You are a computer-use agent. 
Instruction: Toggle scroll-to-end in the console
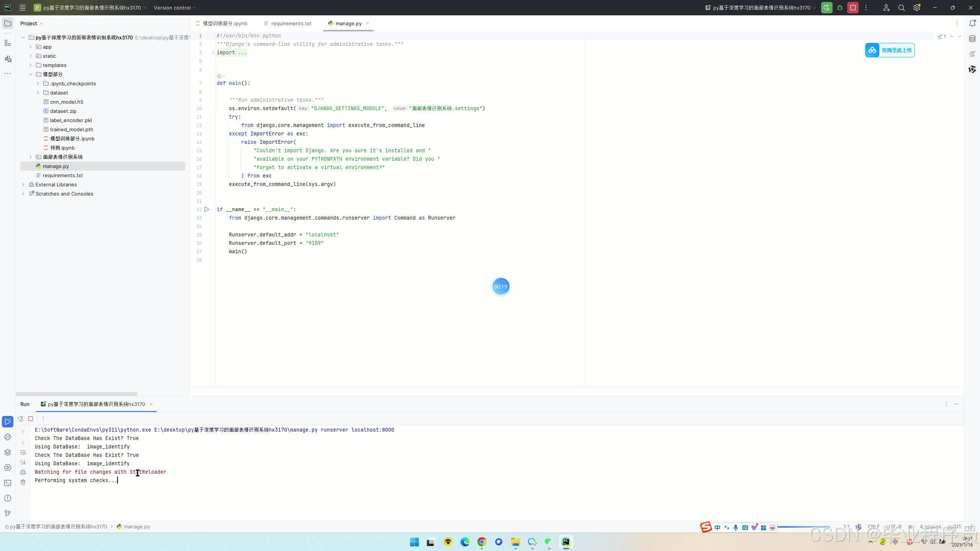pos(23,462)
